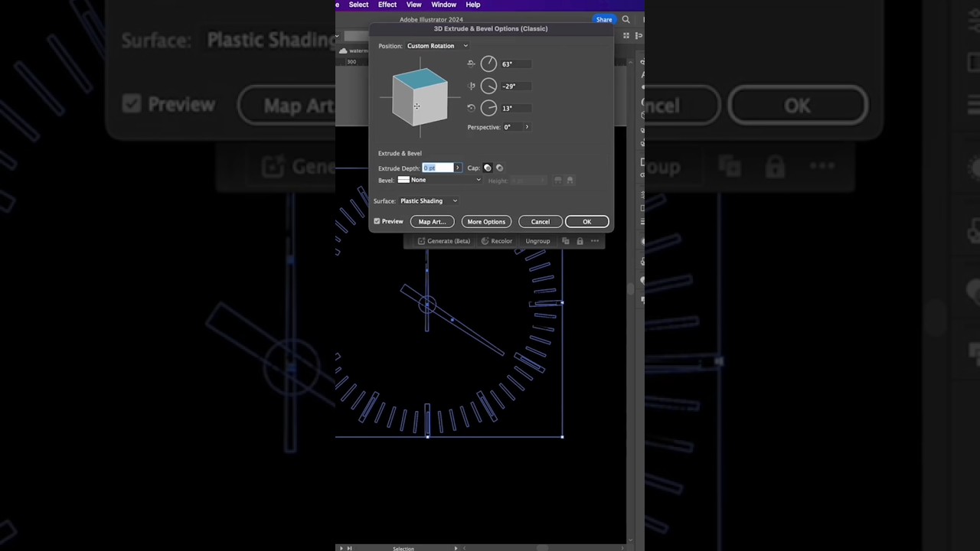Open the more options ellipsis in the taskbar
Image resolution: width=980 pixels, height=551 pixels.
coord(595,241)
